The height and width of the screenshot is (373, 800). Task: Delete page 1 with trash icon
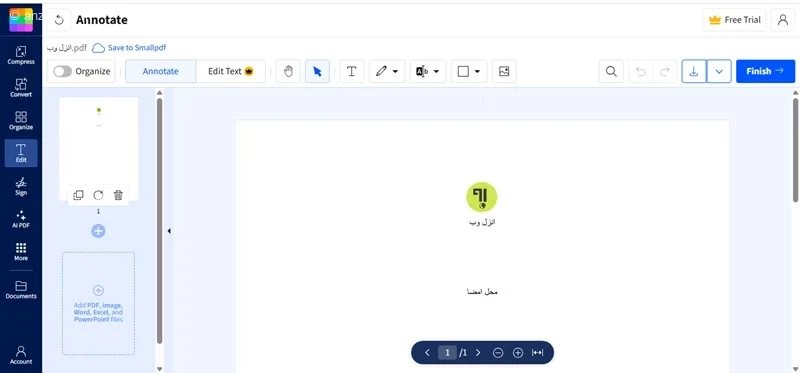[118, 195]
